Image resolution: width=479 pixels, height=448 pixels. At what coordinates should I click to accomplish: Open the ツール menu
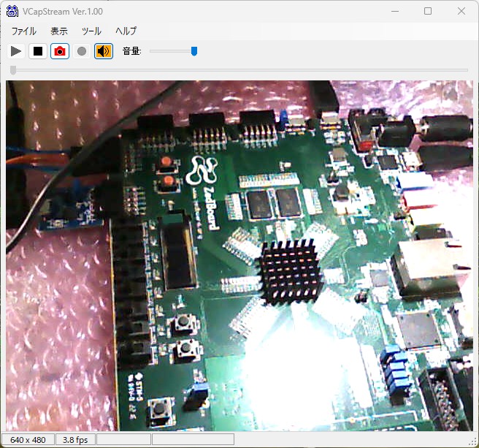[x=91, y=31]
